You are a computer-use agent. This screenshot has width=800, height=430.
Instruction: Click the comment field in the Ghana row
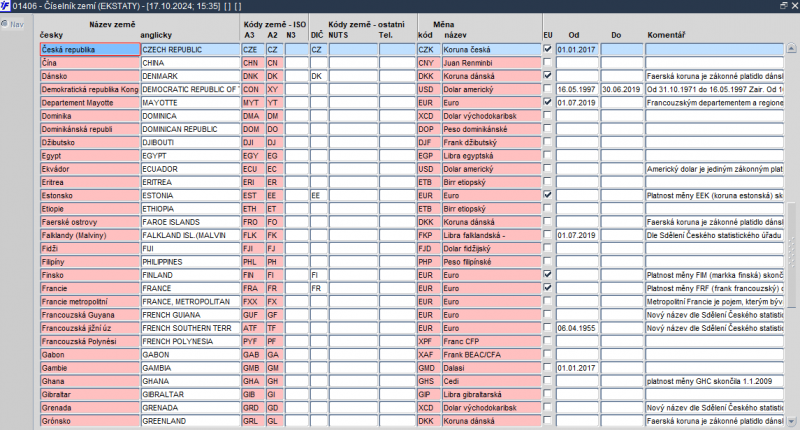click(x=714, y=381)
